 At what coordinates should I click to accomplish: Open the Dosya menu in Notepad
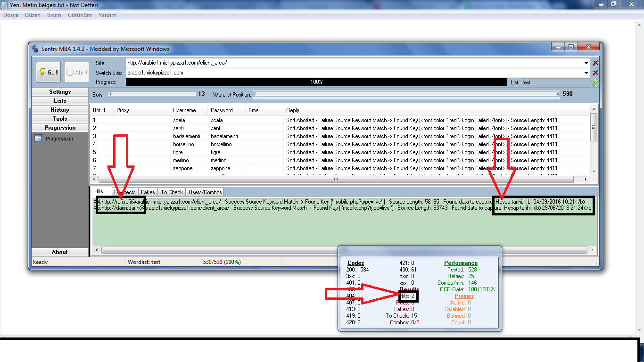[x=11, y=15]
